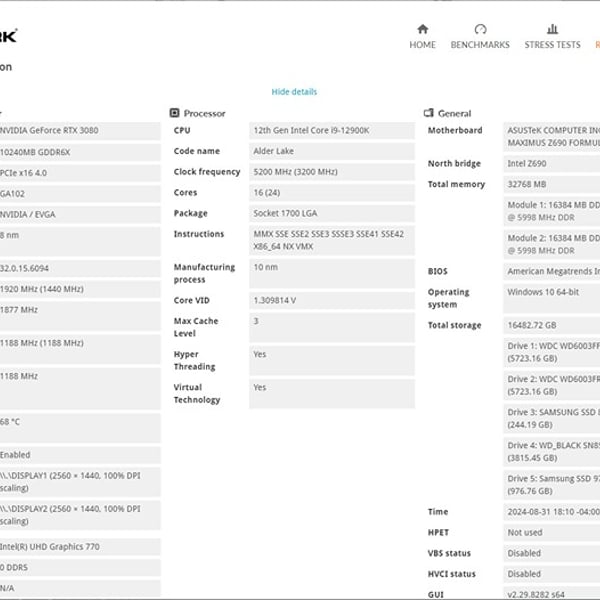Click the STRESS TESTS bar chart icon
Viewport: 600px width, 600px height.
coord(552,29)
